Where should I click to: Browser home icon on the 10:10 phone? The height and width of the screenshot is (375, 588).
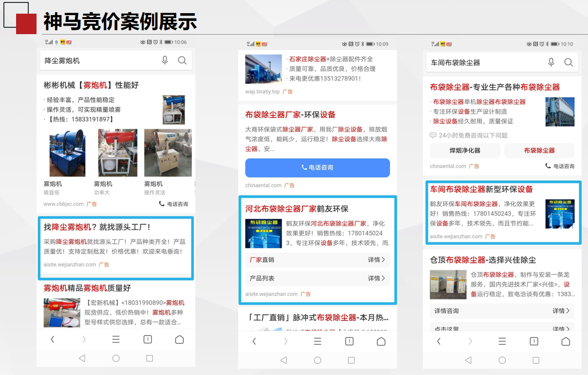[566, 341]
